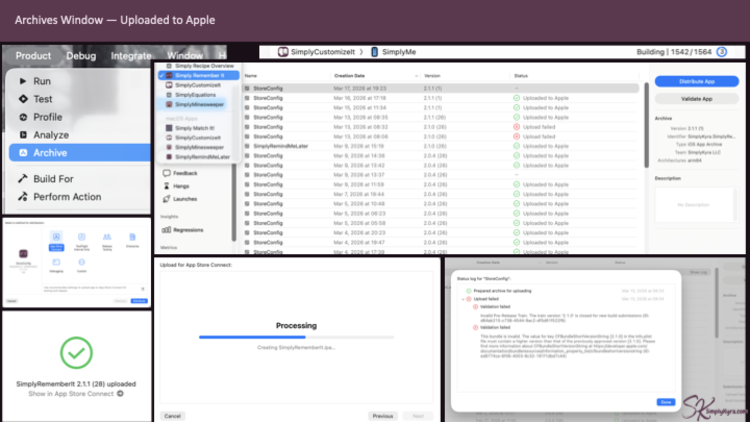Image resolution: width=750 pixels, height=422 pixels.
Task: Click the Validate App button
Action: (696, 99)
